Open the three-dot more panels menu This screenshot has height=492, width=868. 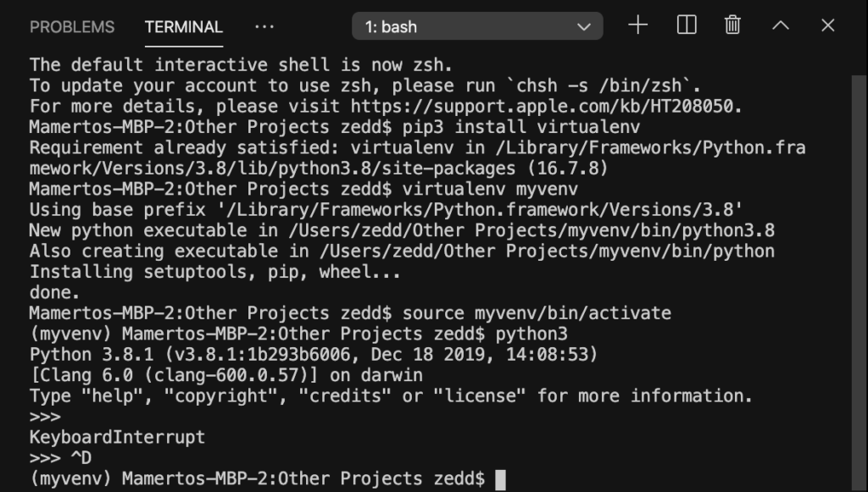tap(264, 26)
